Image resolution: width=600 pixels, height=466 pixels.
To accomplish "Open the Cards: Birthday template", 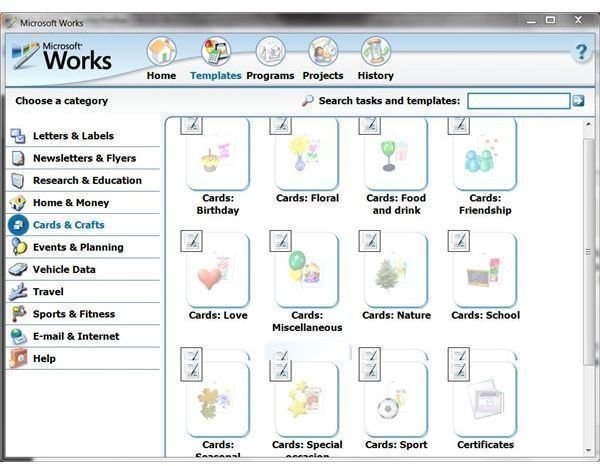I will pos(218,155).
